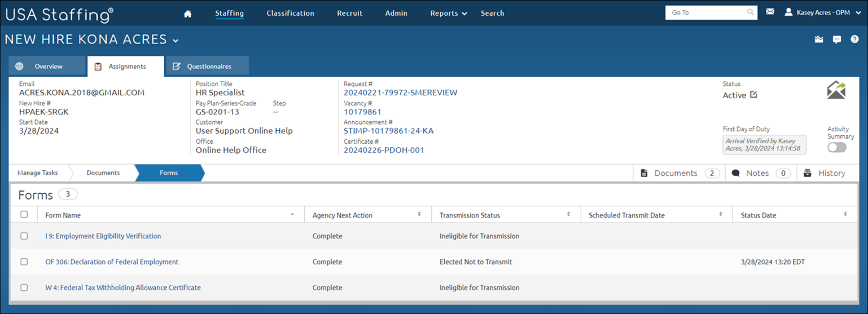Open the help question mark icon
This screenshot has height=314, width=868.
click(x=854, y=39)
